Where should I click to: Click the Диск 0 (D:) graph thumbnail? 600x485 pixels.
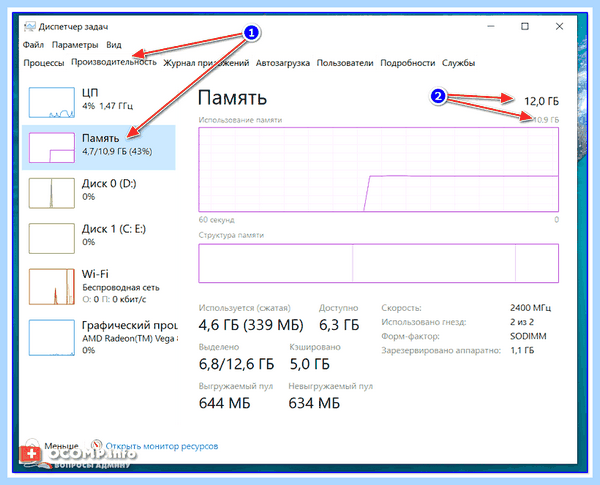(52, 193)
